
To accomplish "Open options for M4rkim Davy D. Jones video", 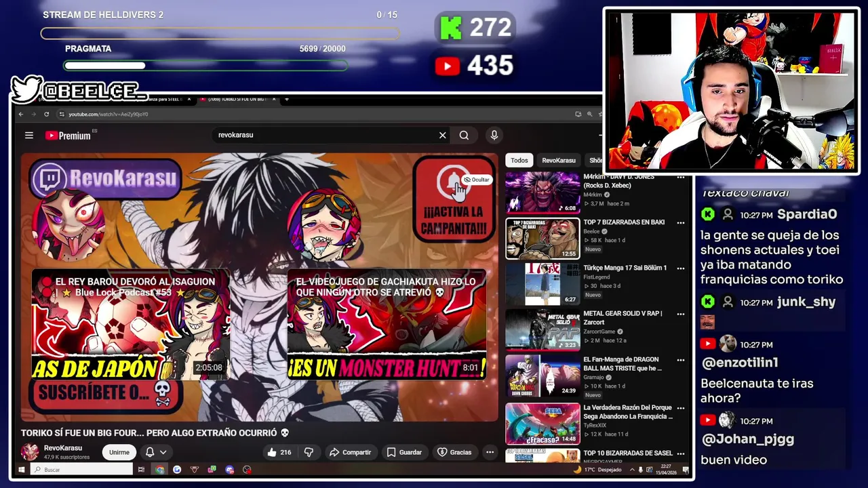I will coord(681,177).
